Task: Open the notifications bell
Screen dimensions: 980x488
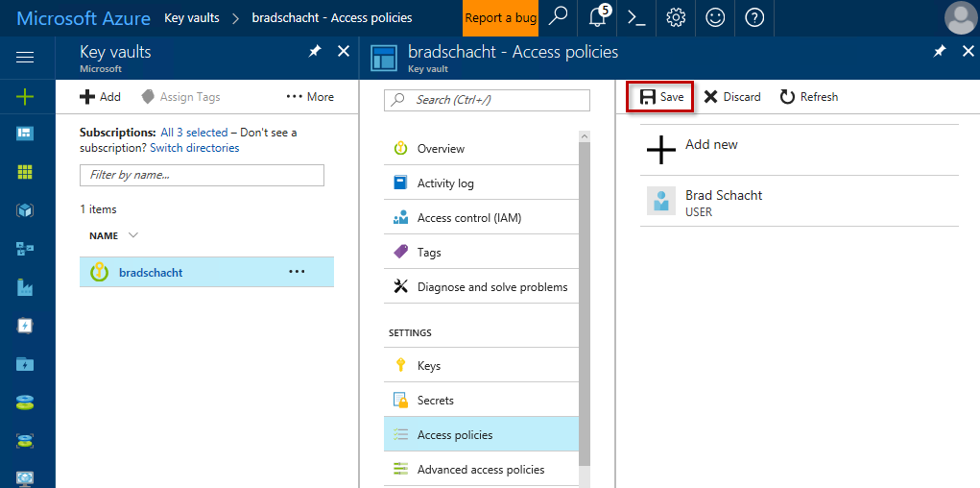Action: click(597, 17)
